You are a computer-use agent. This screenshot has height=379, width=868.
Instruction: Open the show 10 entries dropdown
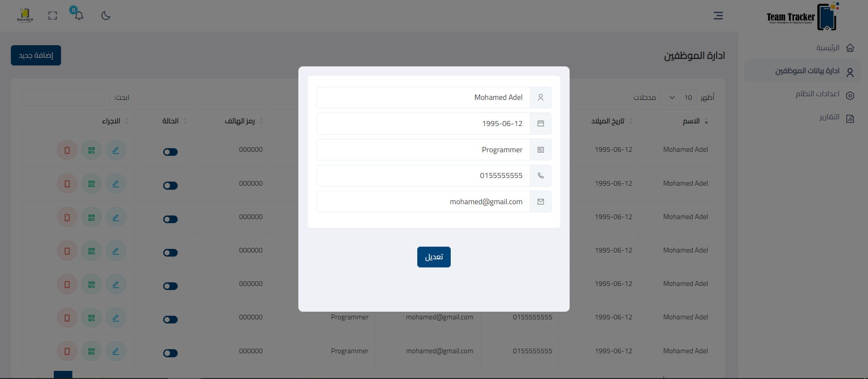coord(678,98)
